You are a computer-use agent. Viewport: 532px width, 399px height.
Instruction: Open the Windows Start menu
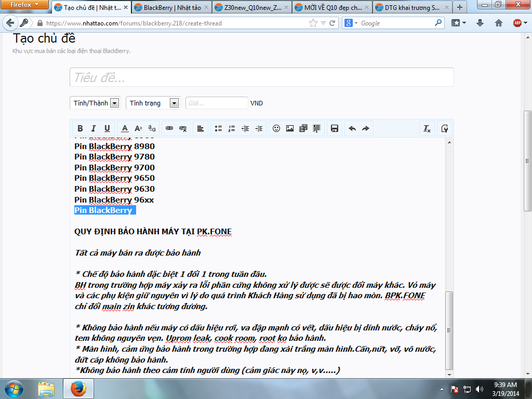[14, 389]
